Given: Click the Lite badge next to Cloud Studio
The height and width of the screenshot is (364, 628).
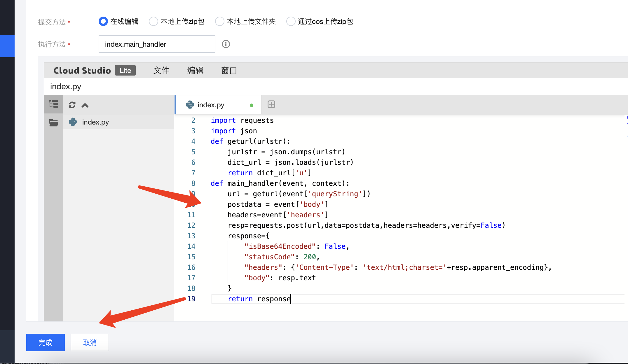Looking at the screenshot, I should pos(125,70).
